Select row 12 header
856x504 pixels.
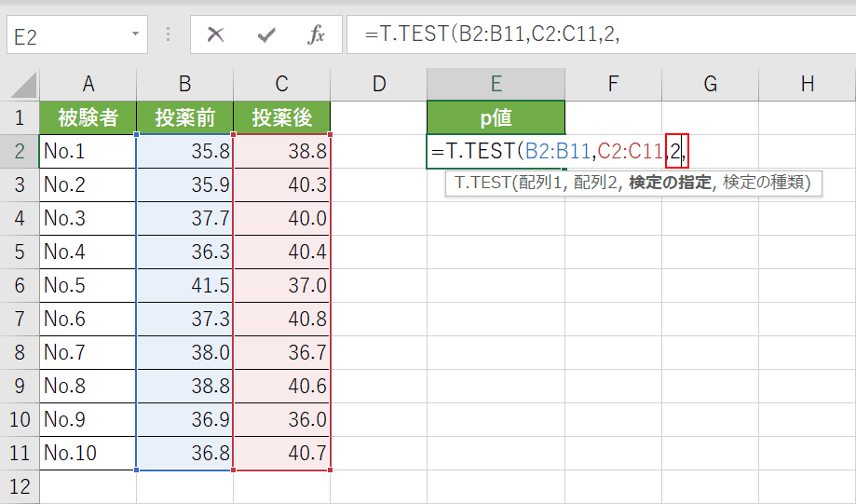pyautogui.click(x=20, y=486)
